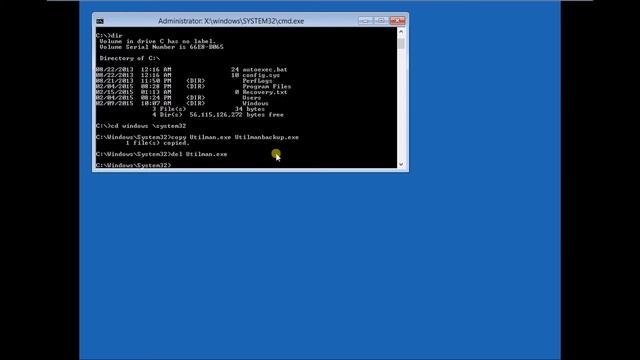
Task: Click the 'Directory of C:\' line
Action: tap(129, 58)
